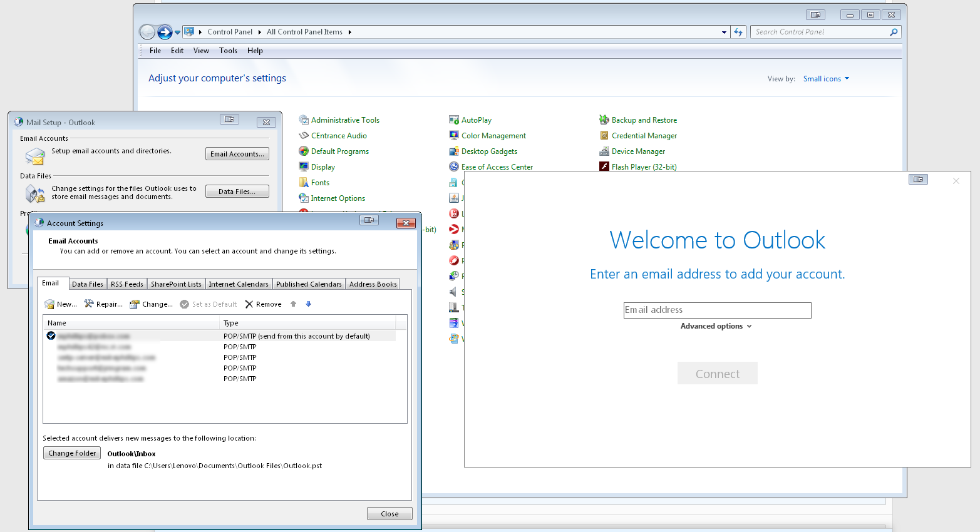The width and height of the screenshot is (980, 532).
Task: Click All Control Panel Items breadcrumb
Action: (x=304, y=32)
